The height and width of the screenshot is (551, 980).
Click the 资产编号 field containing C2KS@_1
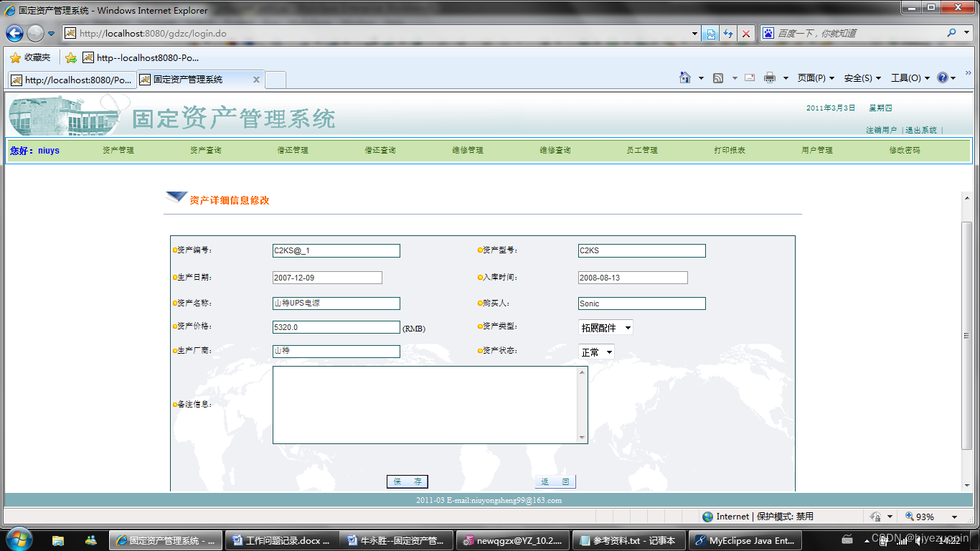pyautogui.click(x=336, y=251)
